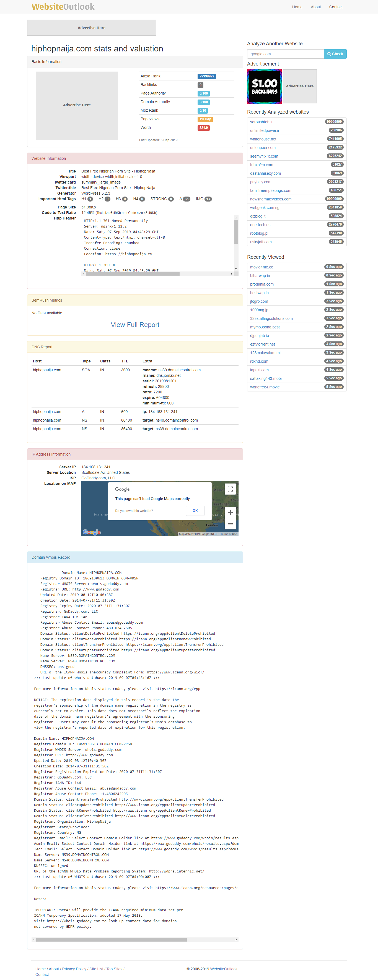Click the Whois record horizontal scrollbar
Screen dimensions: 378x980
(112, 940)
